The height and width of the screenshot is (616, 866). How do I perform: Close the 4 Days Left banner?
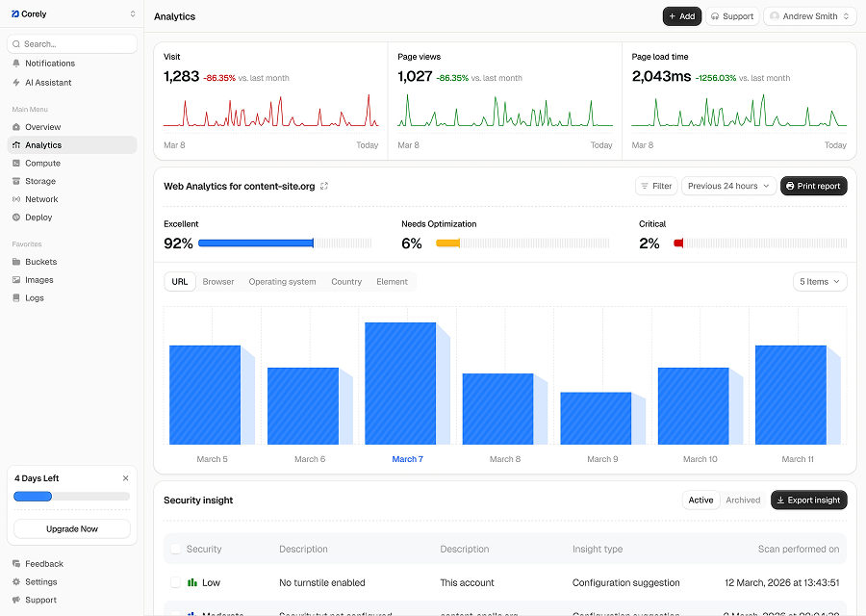click(125, 478)
